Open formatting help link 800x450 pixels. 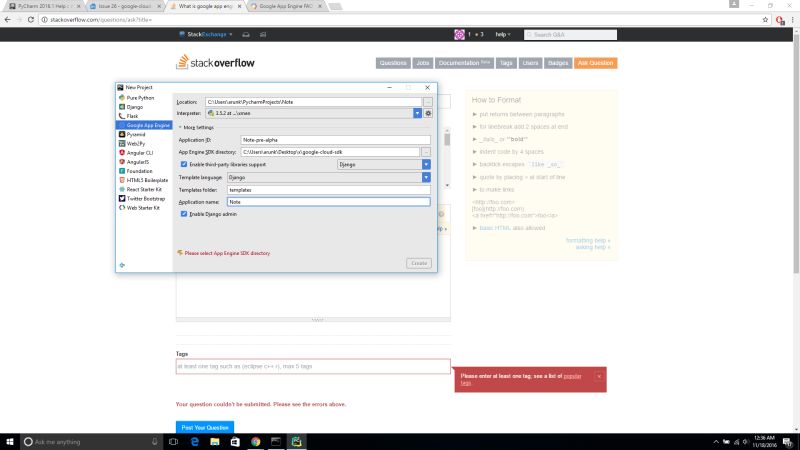click(x=588, y=240)
